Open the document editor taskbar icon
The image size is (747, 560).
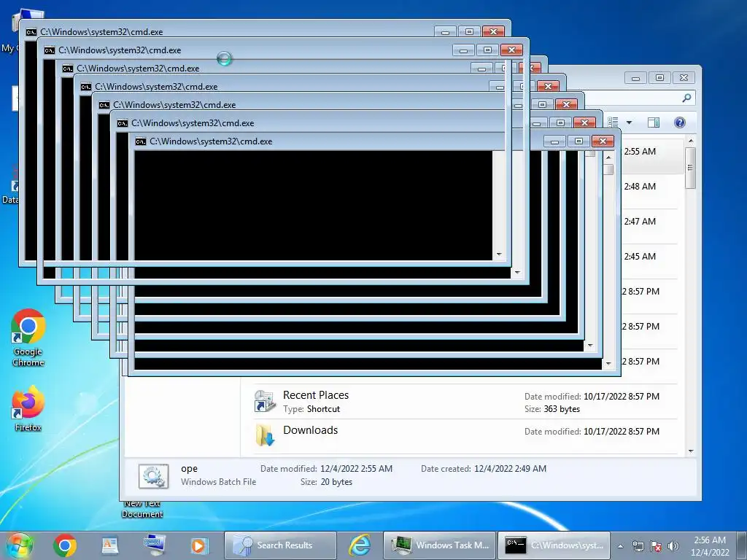pos(109,545)
